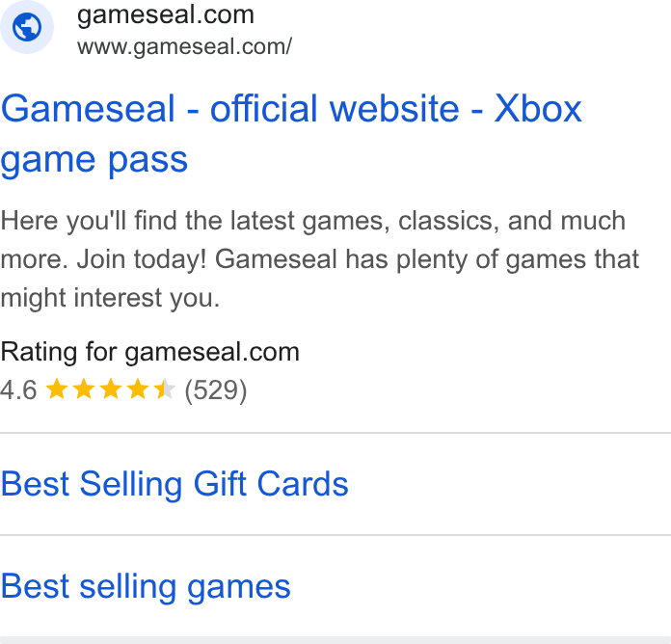671x644 pixels.
Task: Click the divider above Best selling games
Action: click(x=335, y=535)
